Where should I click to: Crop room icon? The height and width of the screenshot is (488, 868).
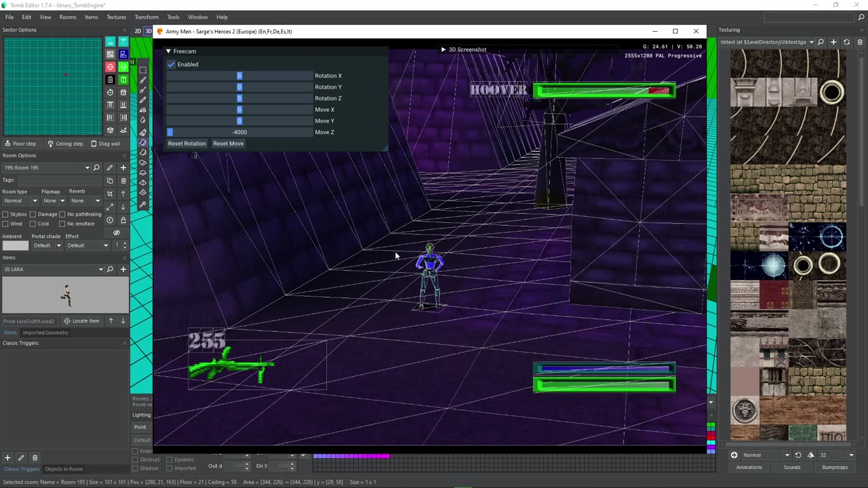coord(110,194)
